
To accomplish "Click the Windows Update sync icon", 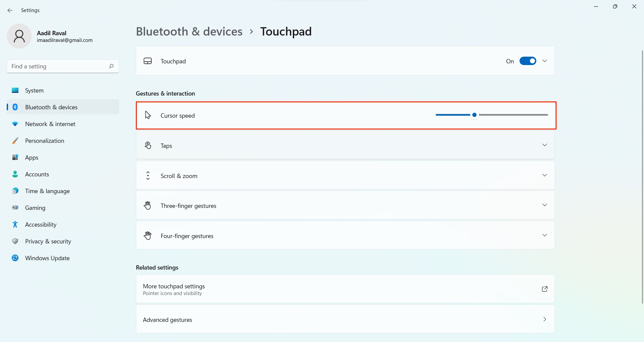I will (x=15, y=258).
